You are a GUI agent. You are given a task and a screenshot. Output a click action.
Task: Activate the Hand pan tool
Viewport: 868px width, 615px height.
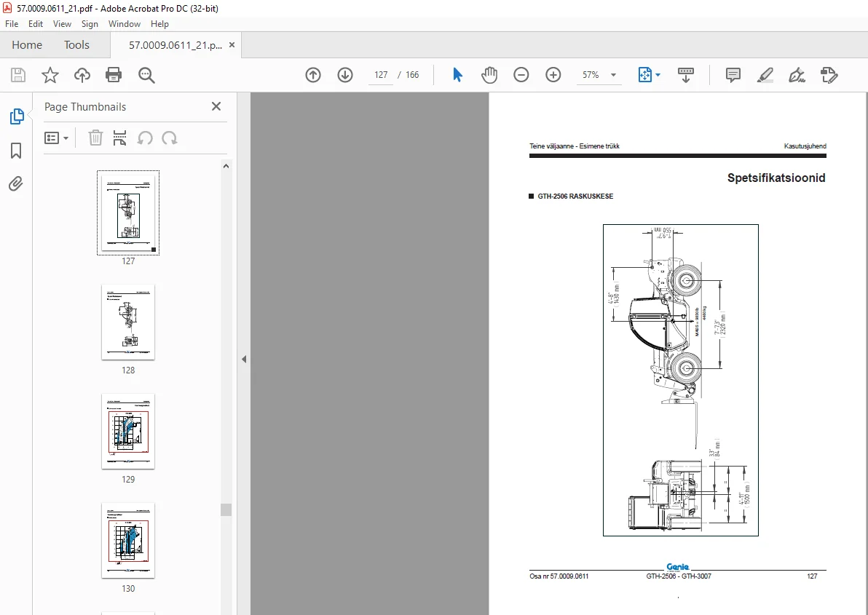(x=489, y=75)
